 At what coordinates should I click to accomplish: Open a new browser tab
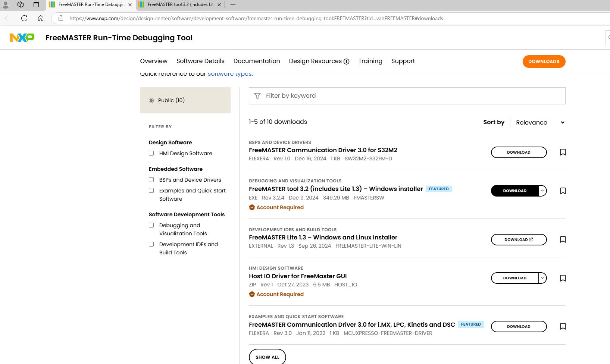(233, 4)
